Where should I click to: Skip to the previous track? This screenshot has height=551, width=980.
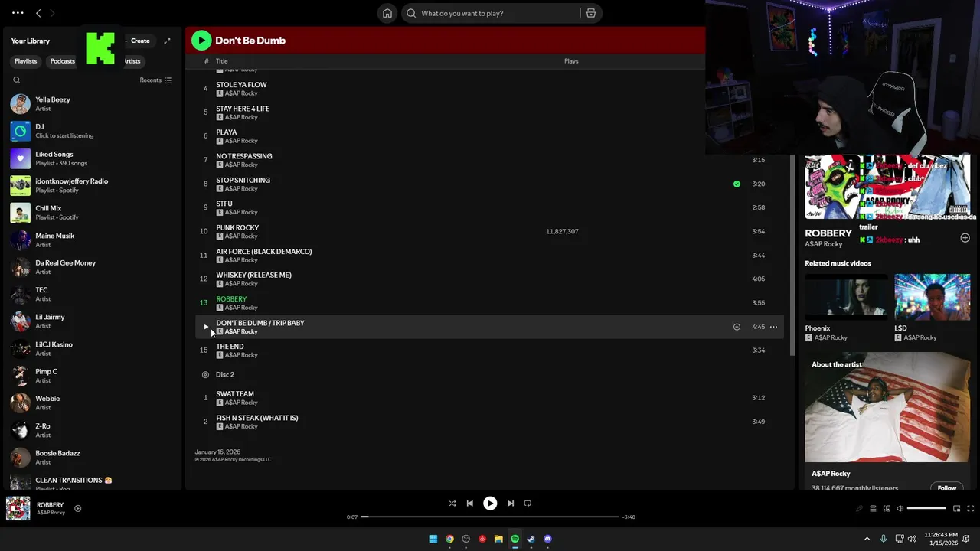[x=470, y=504]
